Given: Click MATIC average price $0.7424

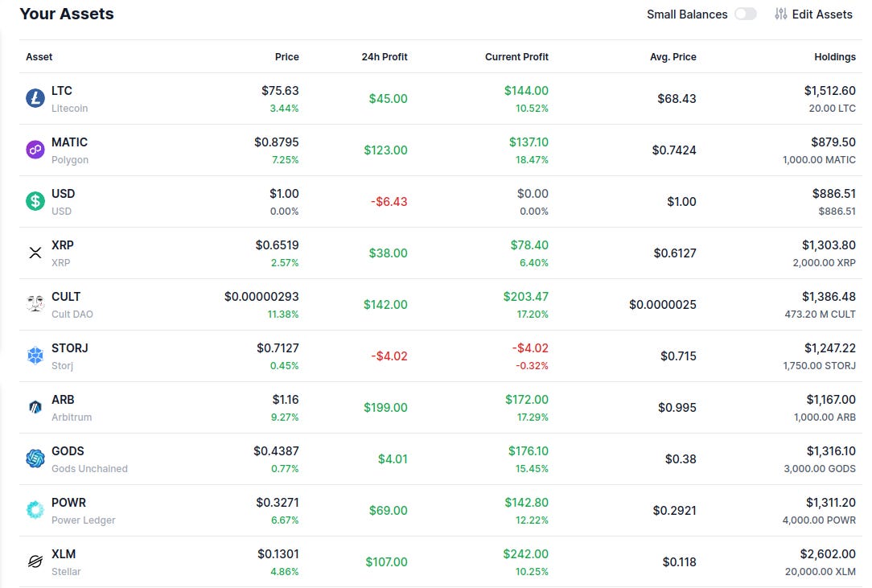Looking at the screenshot, I should coord(674,150).
